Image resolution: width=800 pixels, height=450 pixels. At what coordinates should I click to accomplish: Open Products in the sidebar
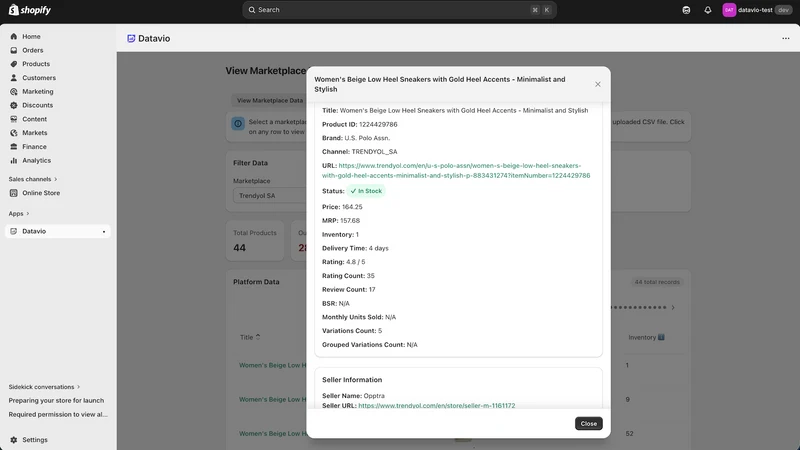tap(36, 64)
